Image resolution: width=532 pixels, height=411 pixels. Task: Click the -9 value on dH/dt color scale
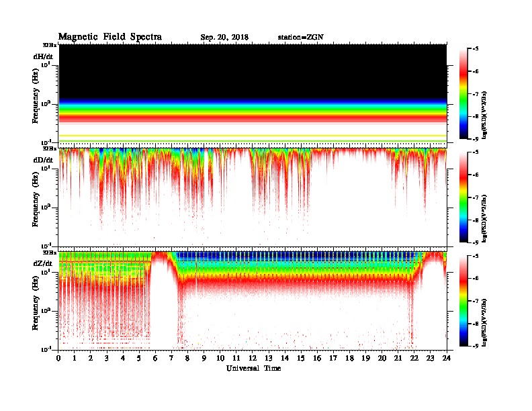[476, 139]
